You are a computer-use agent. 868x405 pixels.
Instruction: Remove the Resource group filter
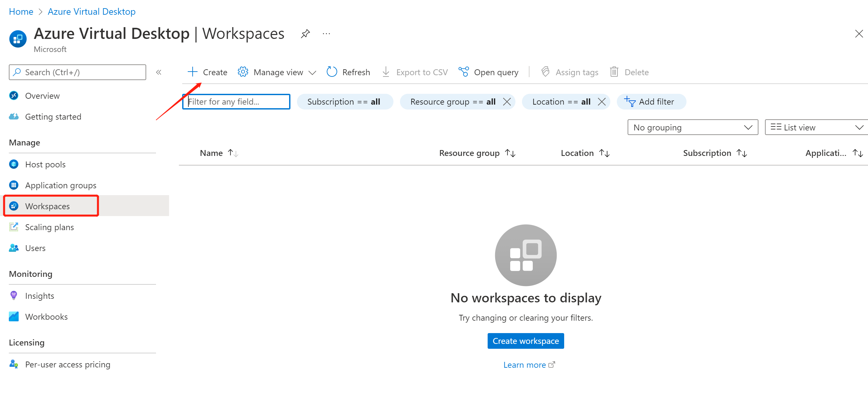tap(507, 102)
